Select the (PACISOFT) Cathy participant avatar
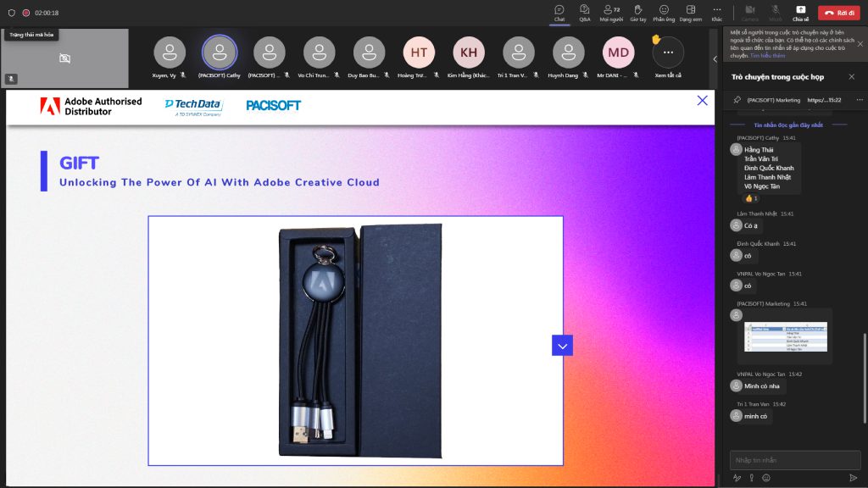The height and width of the screenshot is (488, 868). pyautogui.click(x=220, y=53)
